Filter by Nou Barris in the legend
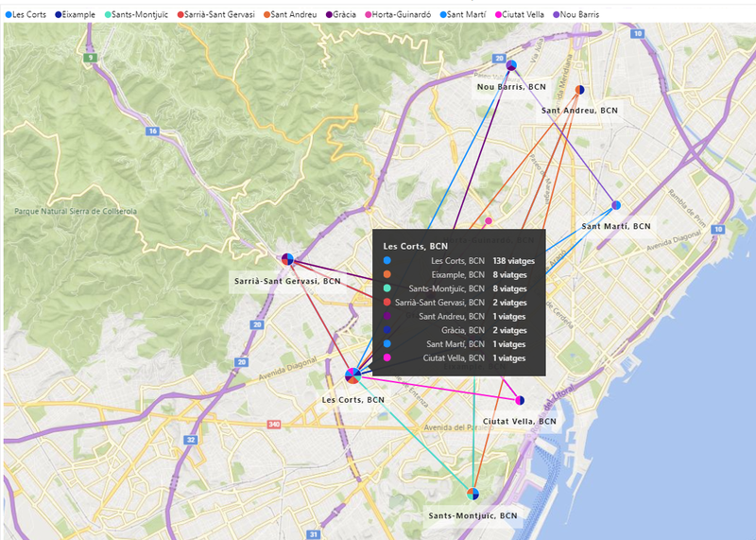Screen dimensions: 756x540 click(x=576, y=14)
